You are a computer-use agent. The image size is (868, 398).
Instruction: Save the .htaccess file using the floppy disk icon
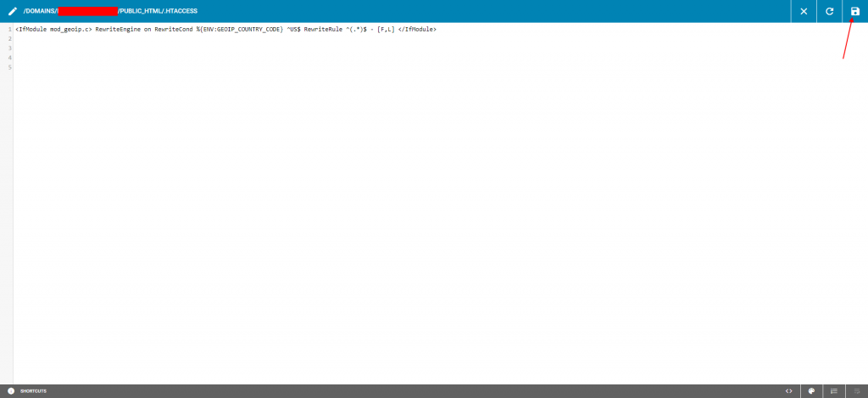854,11
